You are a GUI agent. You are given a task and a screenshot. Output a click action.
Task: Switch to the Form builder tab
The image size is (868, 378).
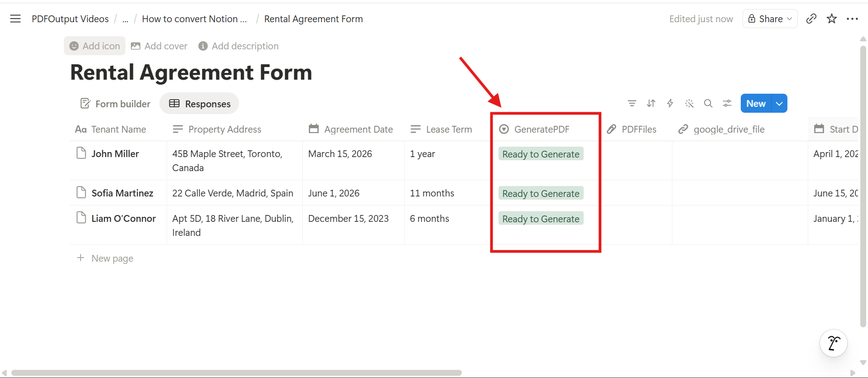(x=115, y=104)
